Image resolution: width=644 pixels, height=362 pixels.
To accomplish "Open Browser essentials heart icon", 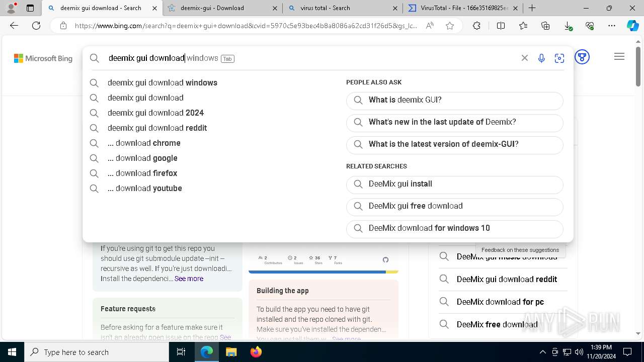I will pyautogui.click(x=590, y=26).
